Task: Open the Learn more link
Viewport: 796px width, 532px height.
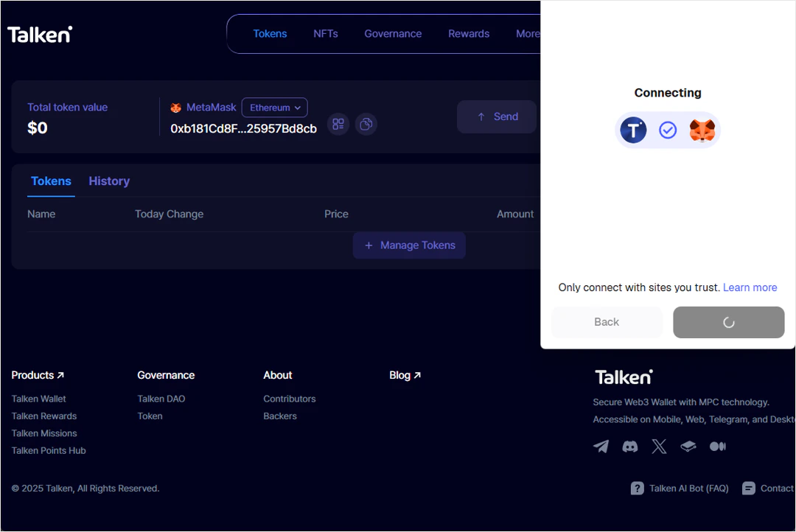Action: (750, 287)
